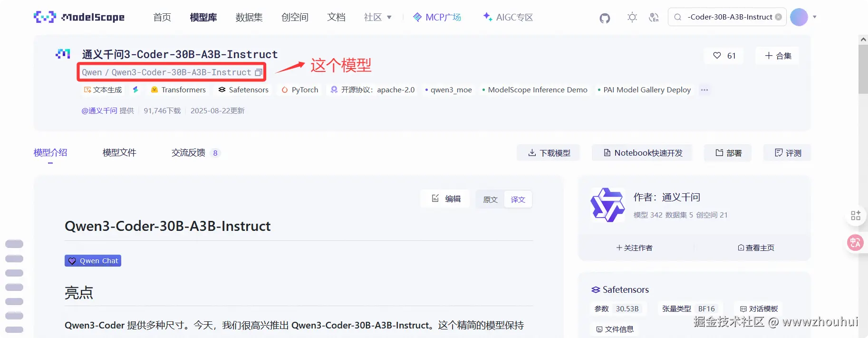This screenshot has height=338, width=868.
Task: Click the 下载模型 button
Action: click(549, 153)
